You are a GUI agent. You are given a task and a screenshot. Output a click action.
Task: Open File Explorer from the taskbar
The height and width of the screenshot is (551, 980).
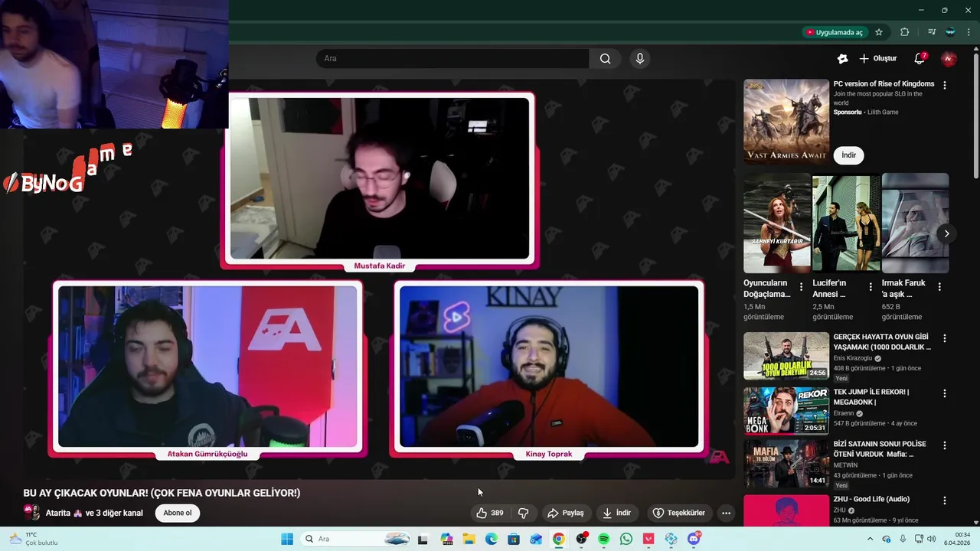point(469,539)
